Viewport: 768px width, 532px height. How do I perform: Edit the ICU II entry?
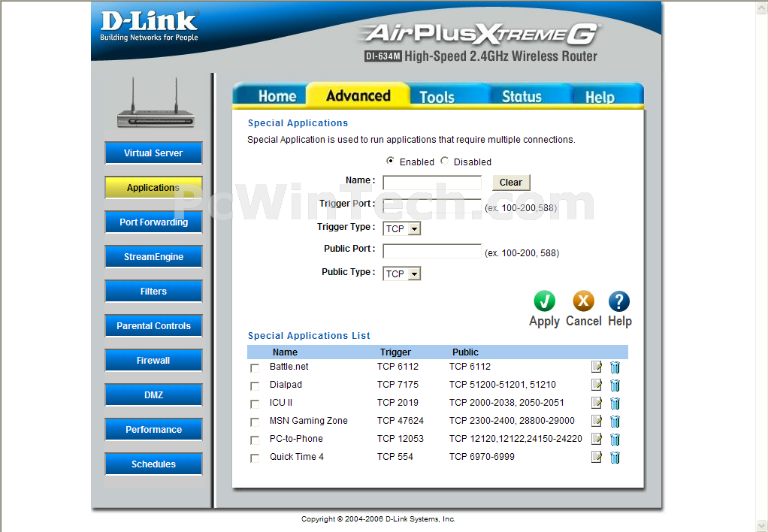point(596,404)
